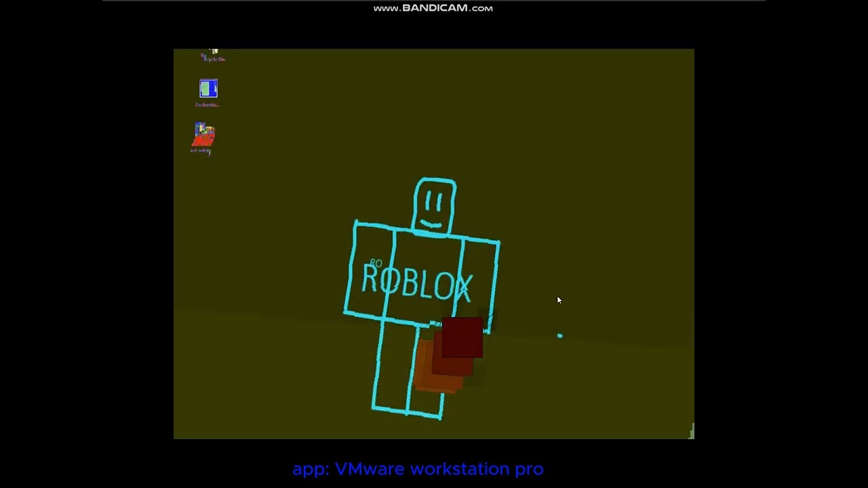
Task: Select the blue window-shaped desktop icon
Action: pos(208,89)
